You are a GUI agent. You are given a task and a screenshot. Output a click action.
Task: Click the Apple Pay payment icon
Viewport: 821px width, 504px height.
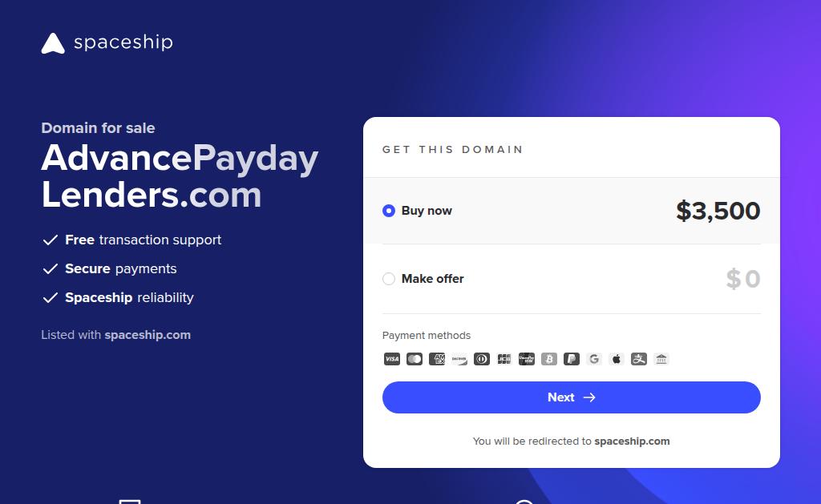pyautogui.click(x=617, y=359)
